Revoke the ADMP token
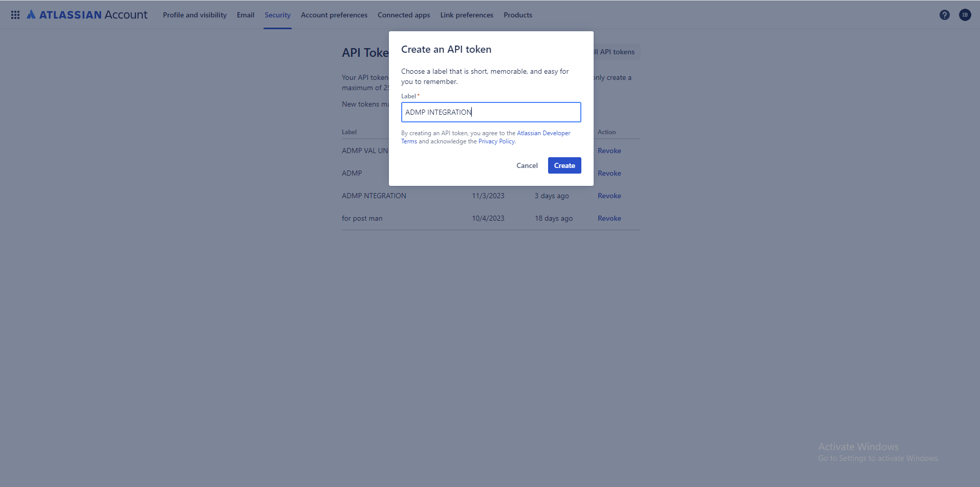 609,173
